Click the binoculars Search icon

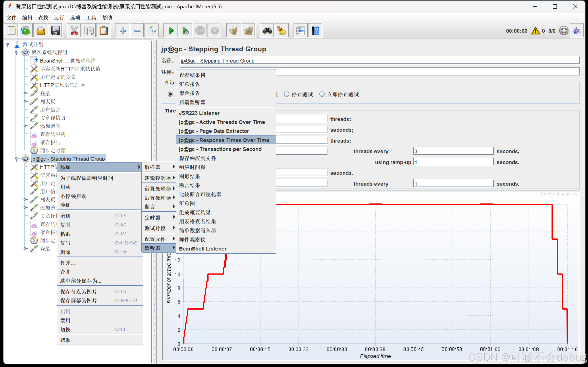coord(267,31)
